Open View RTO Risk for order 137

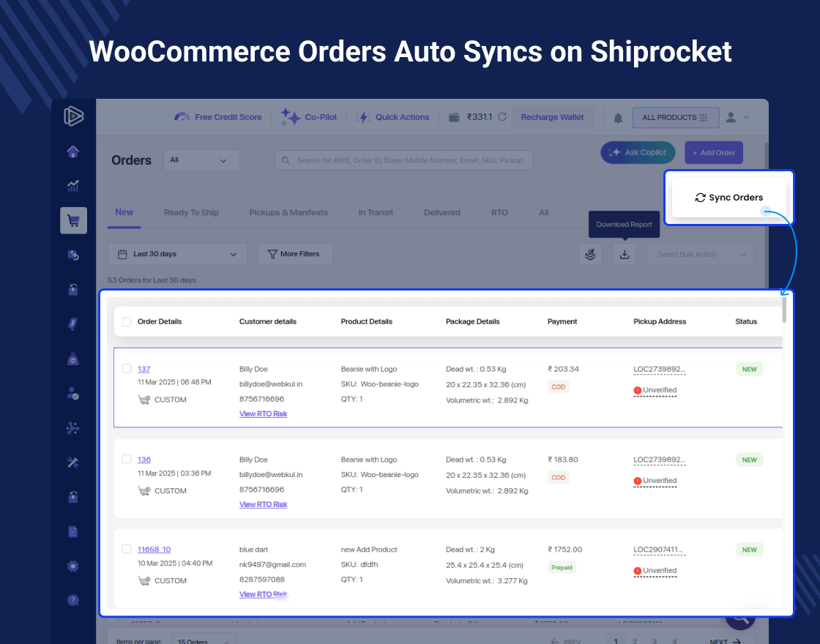coord(263,413)
